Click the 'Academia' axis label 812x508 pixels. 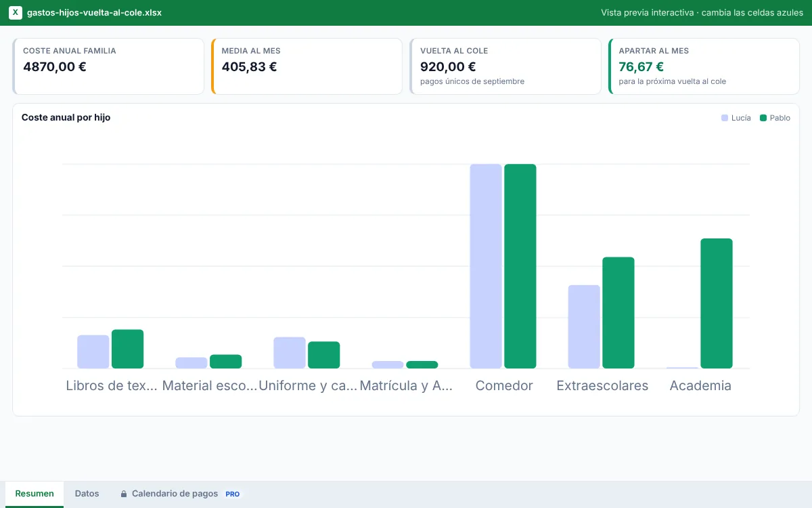click(x=700, y=385)
